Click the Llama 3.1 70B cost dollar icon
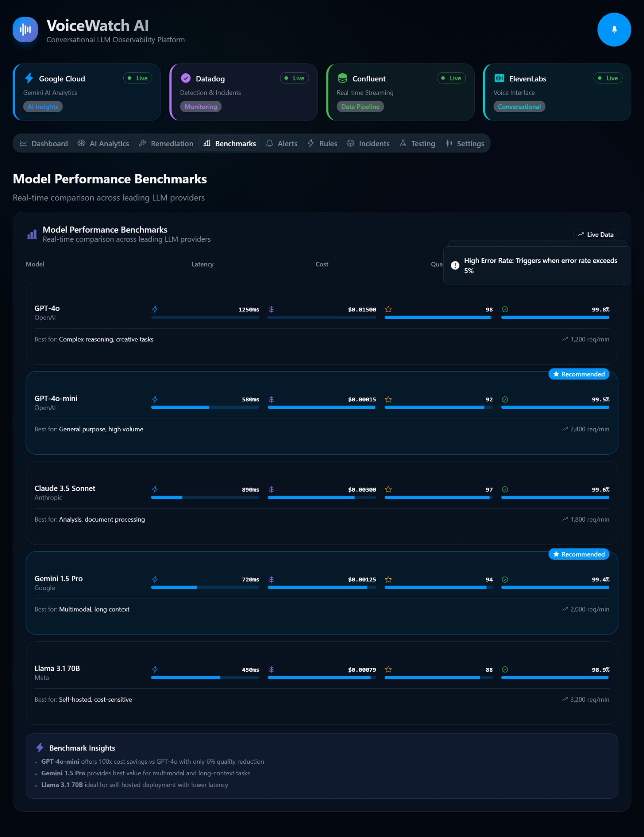Image resolution: width=644 pixels, height=837 pixels. [x=271, y=669]
